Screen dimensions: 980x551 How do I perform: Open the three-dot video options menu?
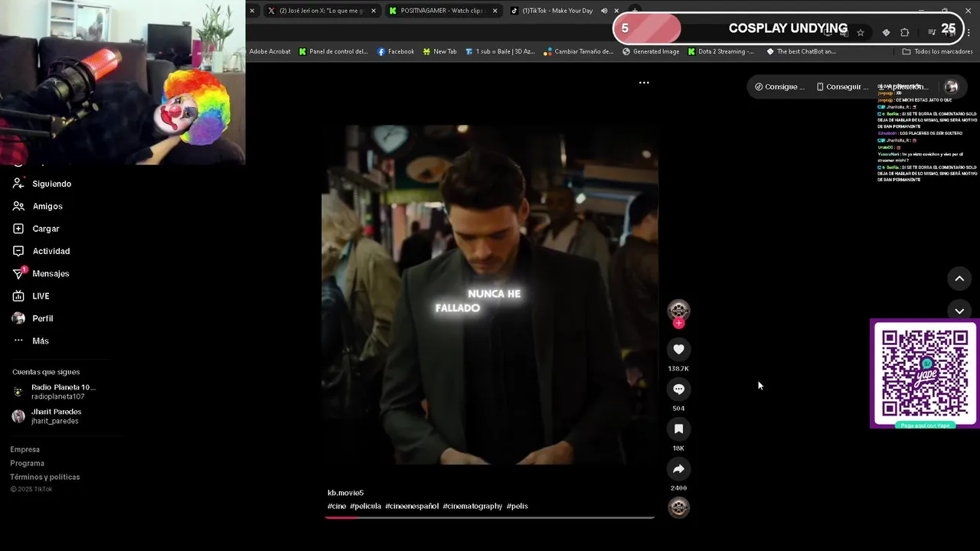[644, 83]
